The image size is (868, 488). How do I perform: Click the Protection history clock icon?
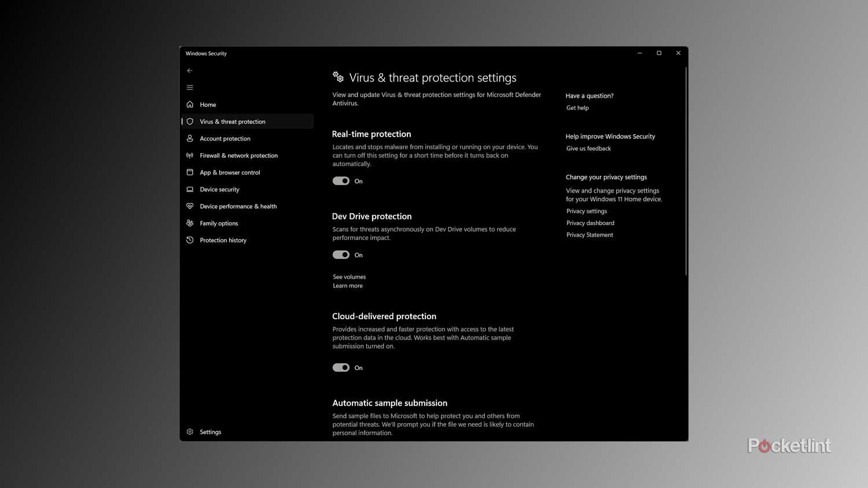tap(190, 240)
